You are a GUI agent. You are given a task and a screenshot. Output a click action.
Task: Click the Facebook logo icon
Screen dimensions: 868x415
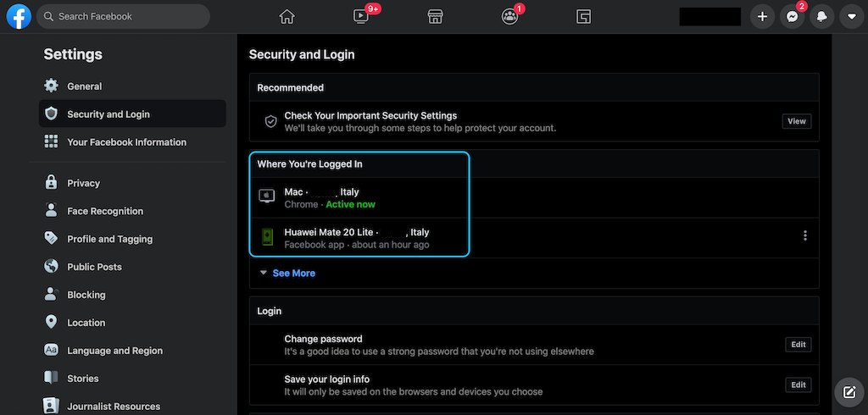(19, 17)
